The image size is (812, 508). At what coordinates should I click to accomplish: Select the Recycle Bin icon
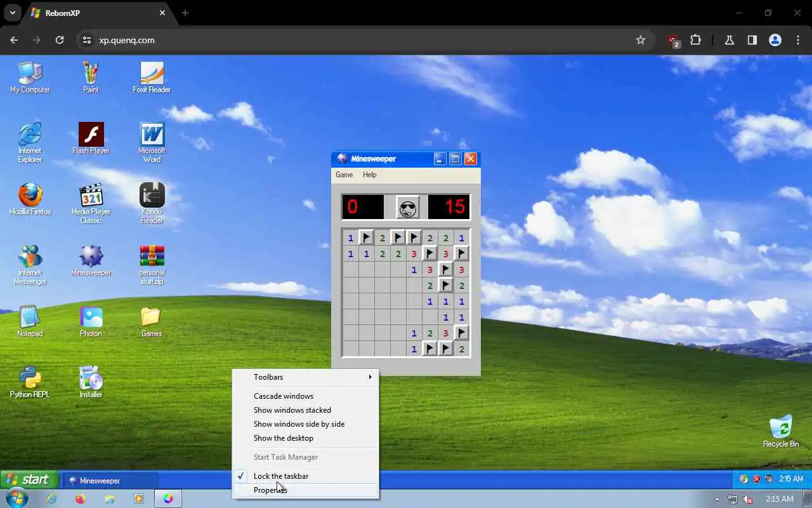pos(781,432)
